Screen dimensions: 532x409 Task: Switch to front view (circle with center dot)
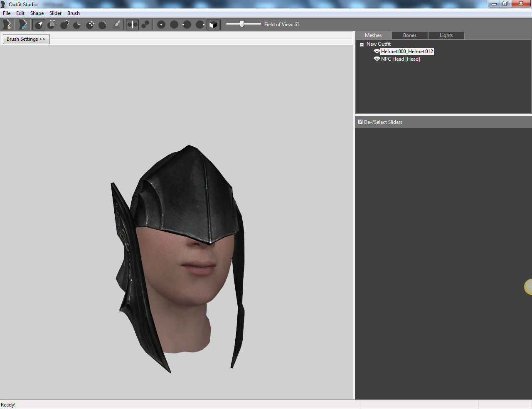click(161, 25)
